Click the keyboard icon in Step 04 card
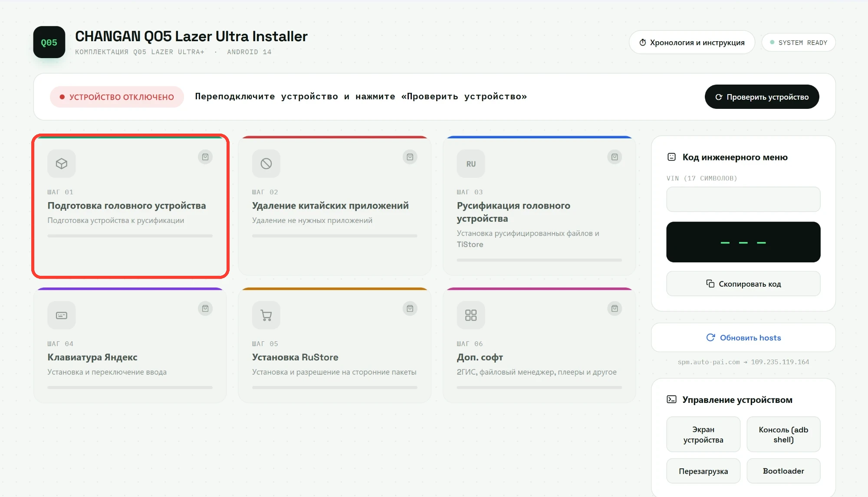Screen dimensions: 868x497 tap(62, 315)
